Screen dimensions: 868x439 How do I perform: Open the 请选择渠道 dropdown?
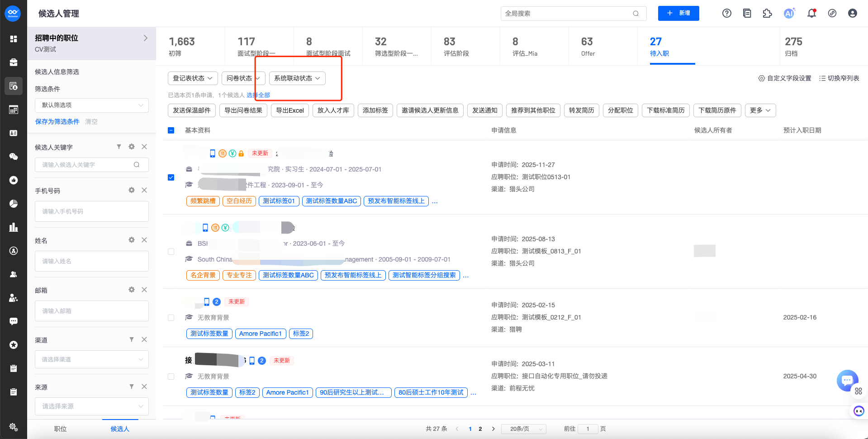pyautogui.click(x=92, y=359)
